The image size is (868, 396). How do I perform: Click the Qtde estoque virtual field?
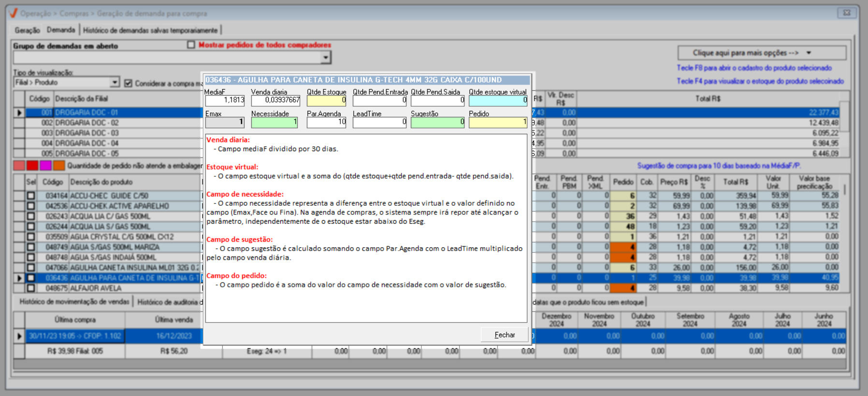coord(498,100)
